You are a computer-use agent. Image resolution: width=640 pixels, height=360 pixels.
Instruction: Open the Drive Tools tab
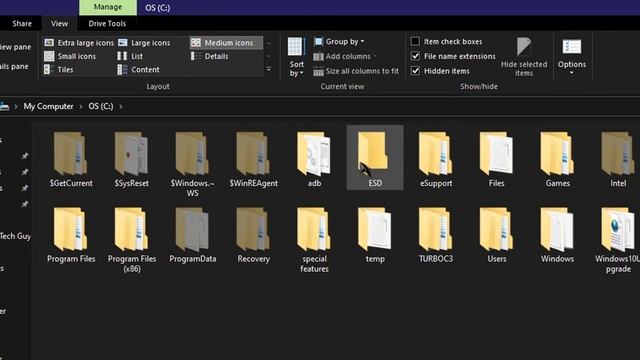tap(107, 23)
